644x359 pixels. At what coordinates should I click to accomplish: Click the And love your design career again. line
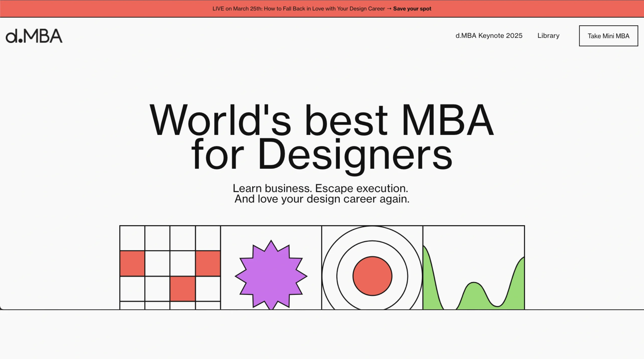coord(322,199)
